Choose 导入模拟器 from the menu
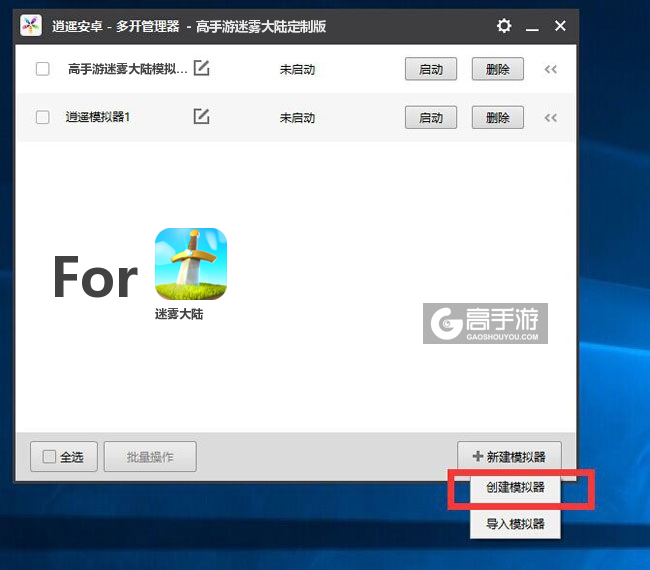Viewport: 650px width, 570px height. click(x=515, y=524)
